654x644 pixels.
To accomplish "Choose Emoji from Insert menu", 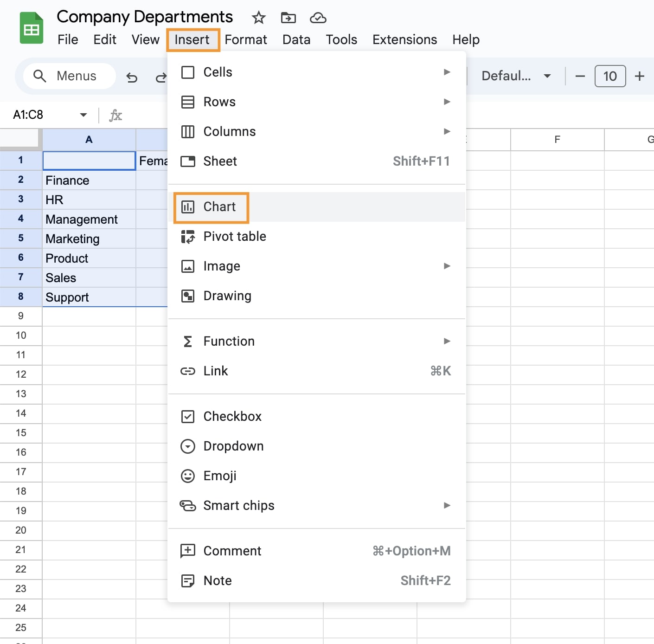I will (x=316, y=476).
